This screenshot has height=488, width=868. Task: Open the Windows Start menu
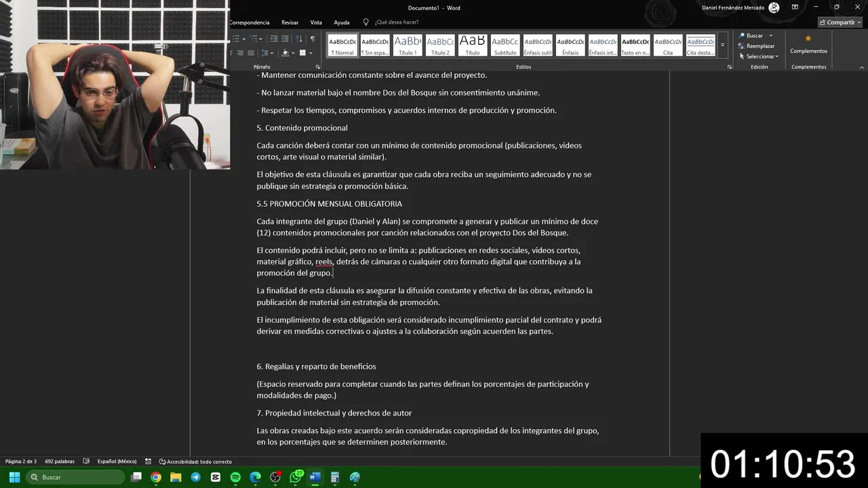(14, 477)
